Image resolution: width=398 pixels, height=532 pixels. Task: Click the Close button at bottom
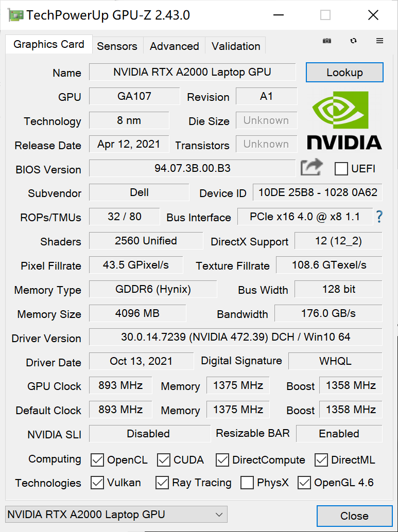pos(354,516)
